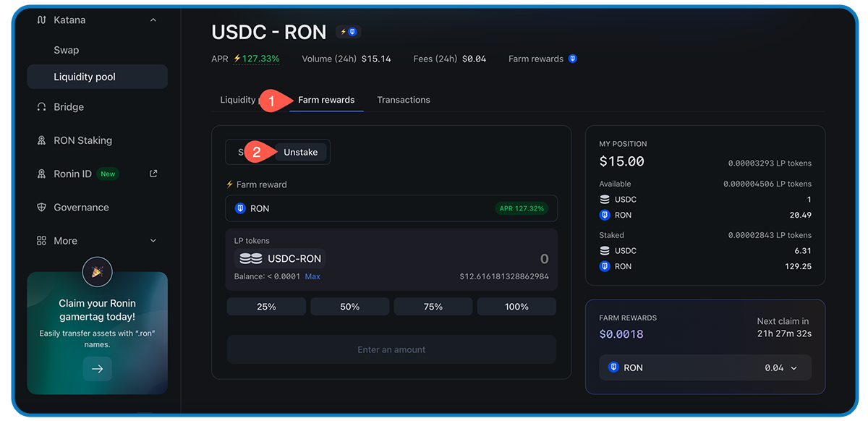868x421 pixels.
Task: Click the reward badge beside USDC - RON title
Action: [x=349, y=32]
